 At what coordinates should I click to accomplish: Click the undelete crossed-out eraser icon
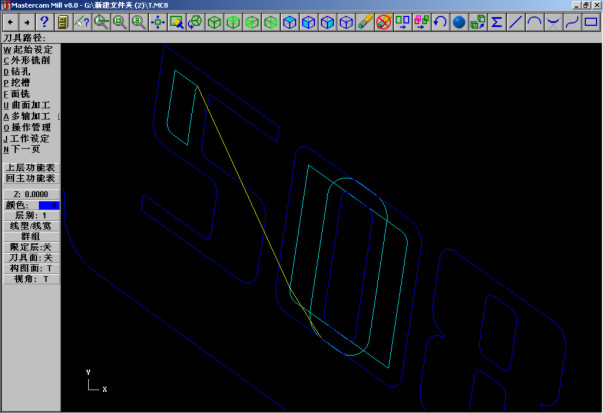[383, 22]
